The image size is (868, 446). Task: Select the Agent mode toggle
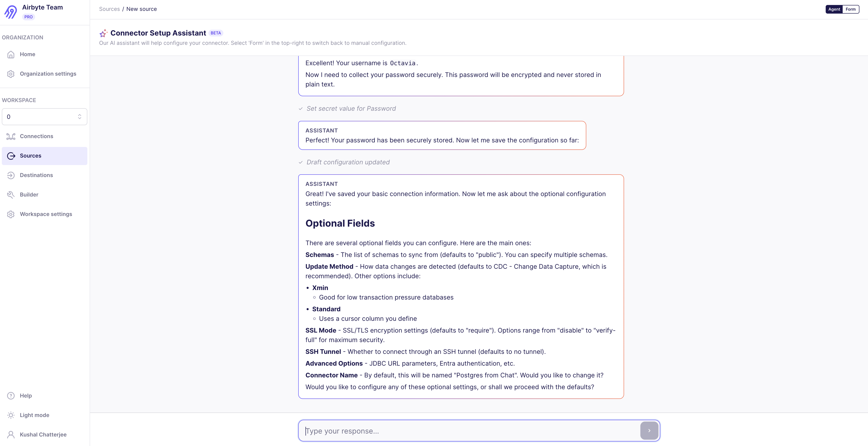834,9
